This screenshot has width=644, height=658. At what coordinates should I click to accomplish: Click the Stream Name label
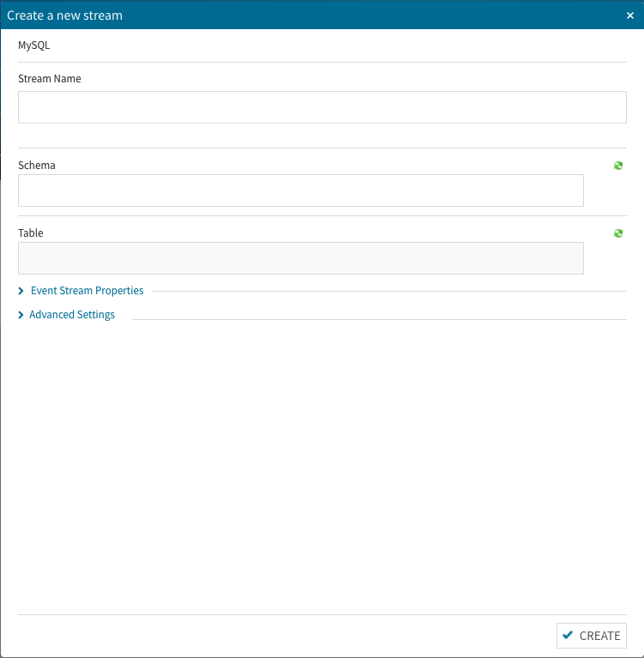(50, 78)
